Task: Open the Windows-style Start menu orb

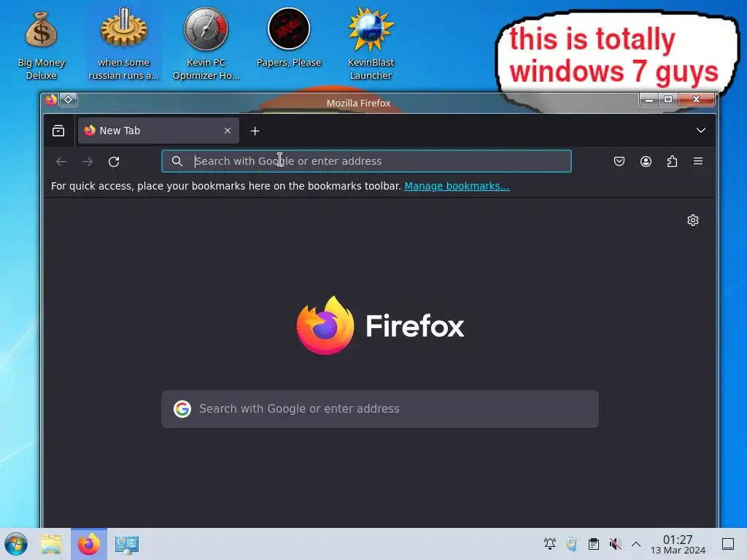Action: 16,544
